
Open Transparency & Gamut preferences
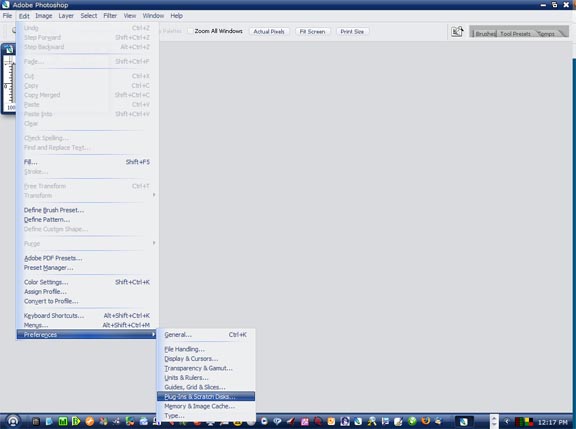[206, 368]
